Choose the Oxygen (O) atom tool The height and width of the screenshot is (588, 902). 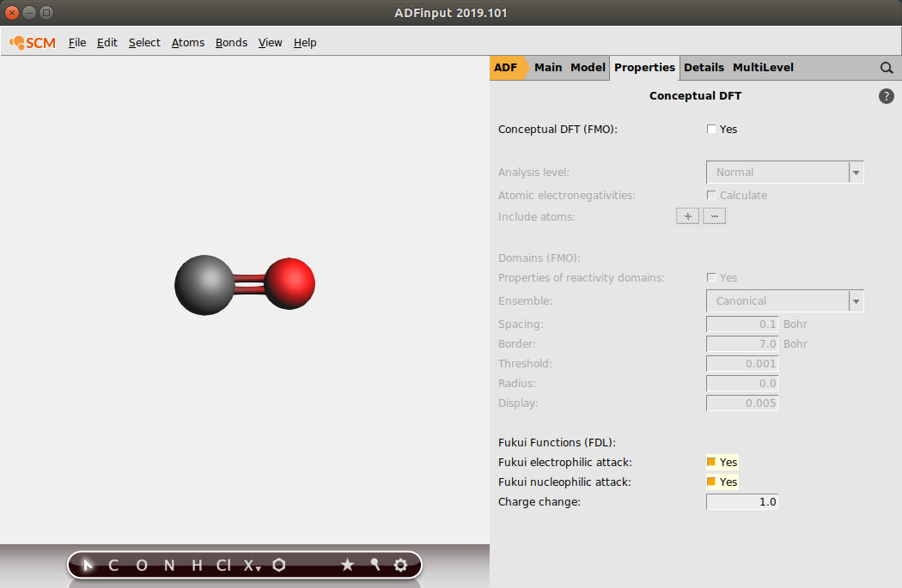[142, 566]
